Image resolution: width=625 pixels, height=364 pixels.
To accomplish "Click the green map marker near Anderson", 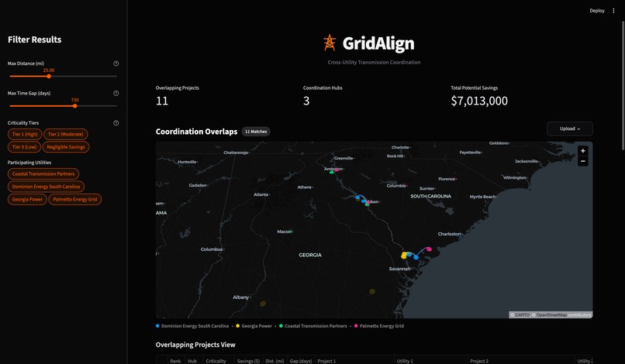I will 331,173.
